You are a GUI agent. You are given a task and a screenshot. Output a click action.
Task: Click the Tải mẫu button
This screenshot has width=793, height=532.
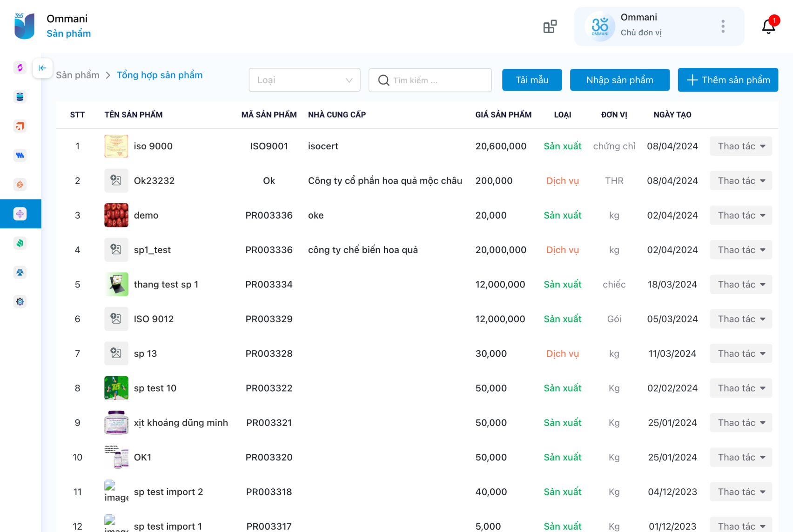tap(531, 80)
